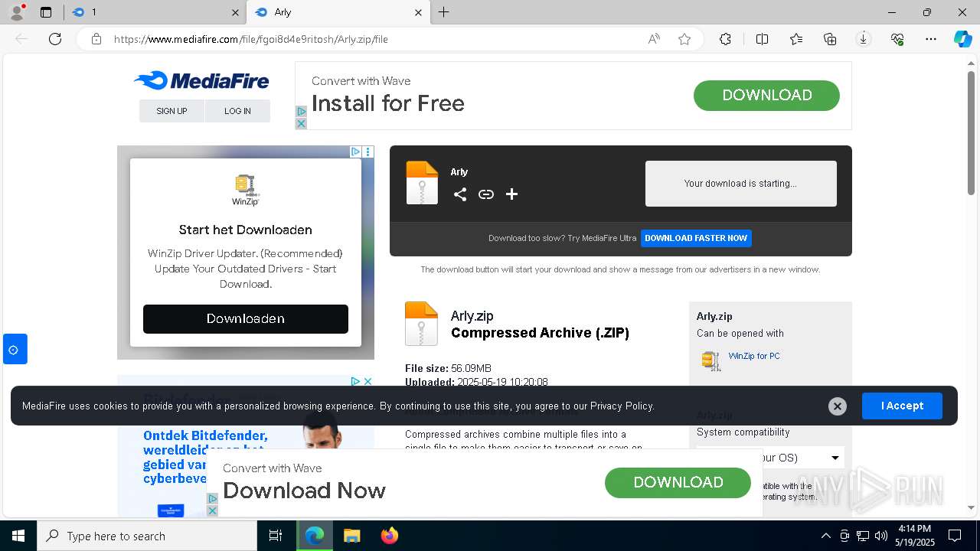
Task: Open the Collections icon
Action: pos(830,39)
